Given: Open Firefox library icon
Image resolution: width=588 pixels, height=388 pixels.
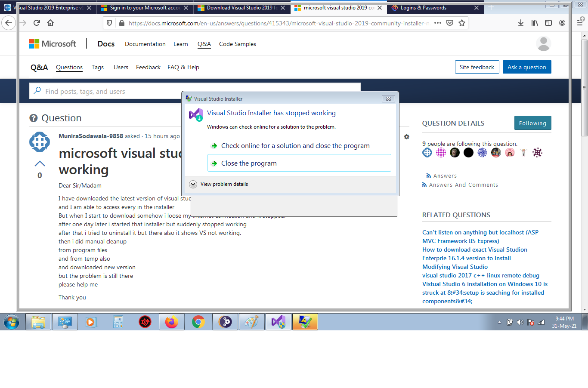Looking at the screenshot, I should point(535,23).
